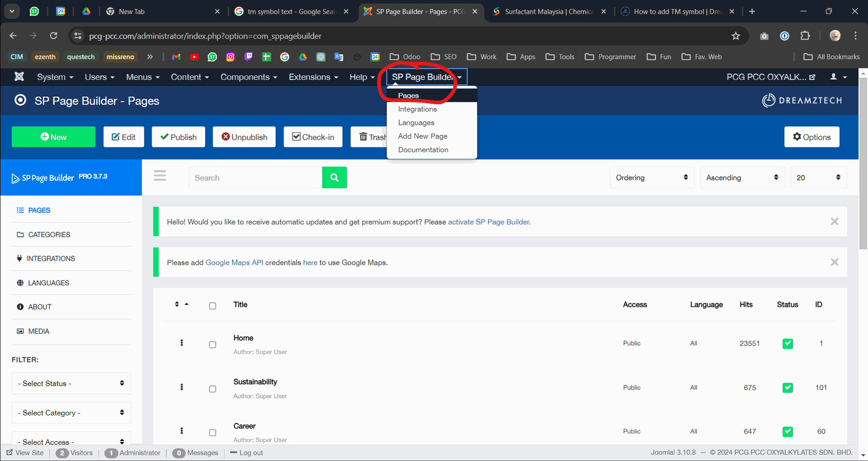Open the Select Status filter dropdown

(x=71, y=383)
